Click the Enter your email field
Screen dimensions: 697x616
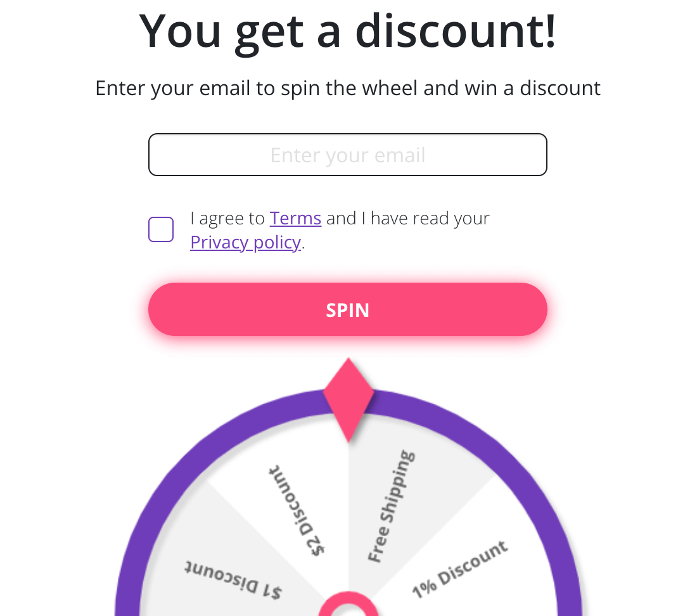coord(348,155)
